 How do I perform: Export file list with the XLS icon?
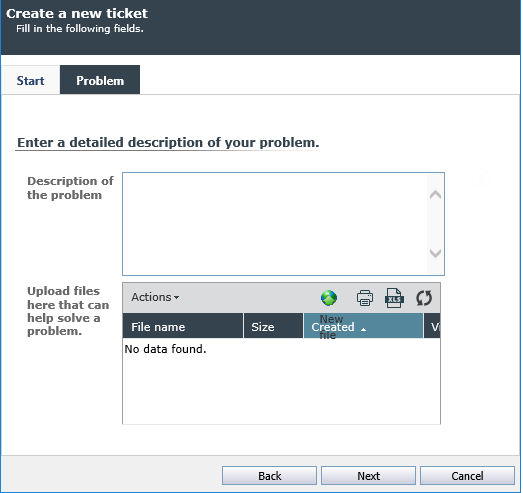coord(395,298)
